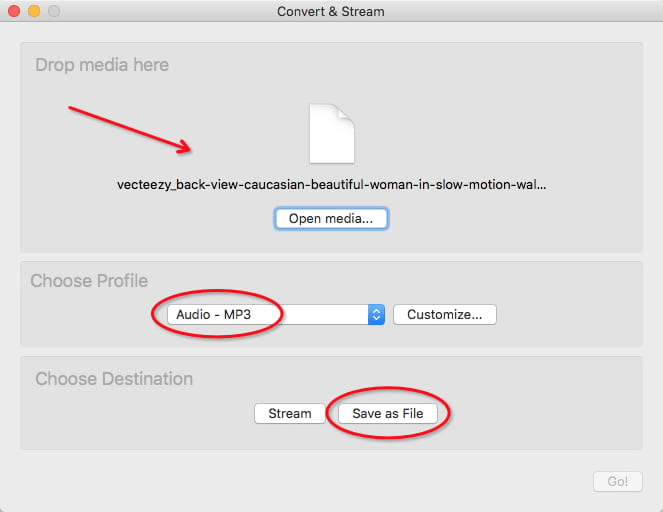Choose the Stream destination button
The image size is (663, 512).
289,413
